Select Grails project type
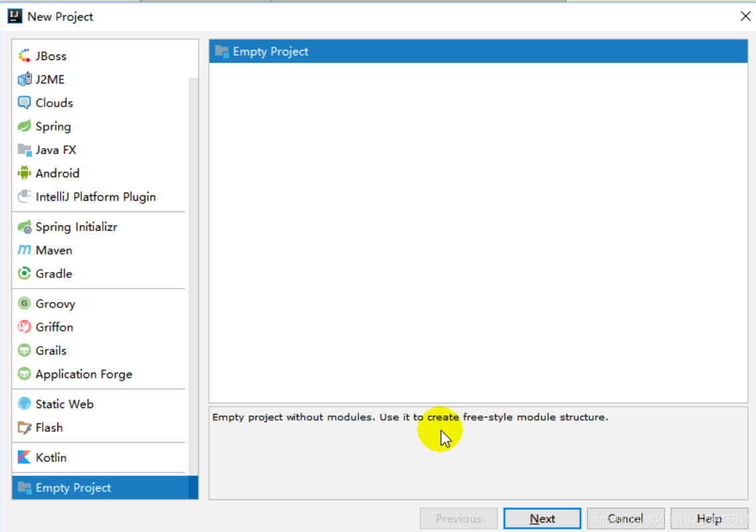Screen dimensions: 756x532 [100, 350]
